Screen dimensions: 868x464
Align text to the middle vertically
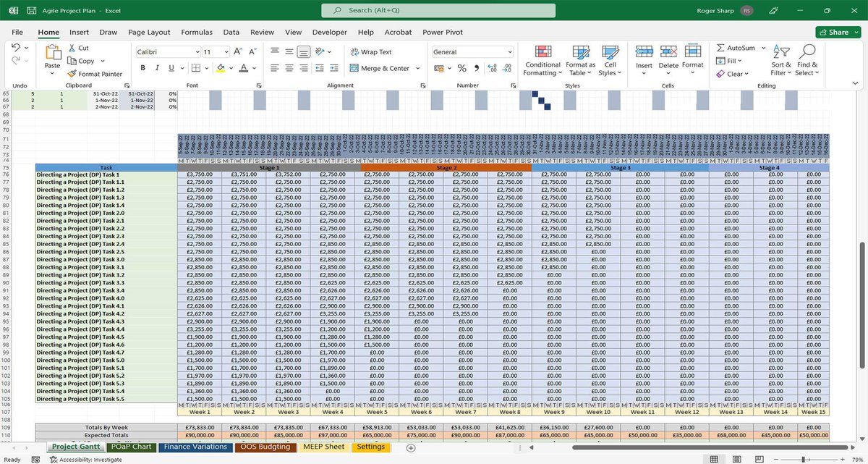289,51
